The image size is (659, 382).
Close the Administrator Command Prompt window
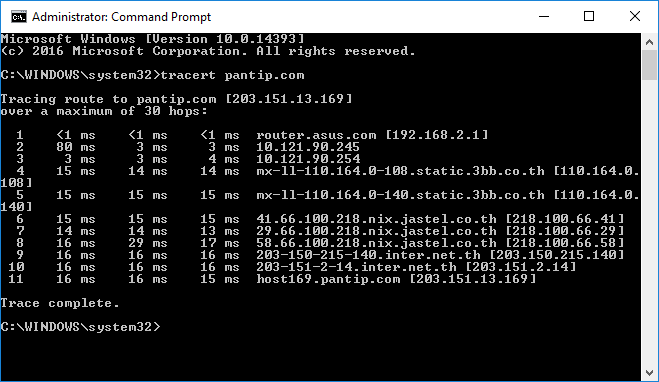pyautogui.click(x=635, y=17)
